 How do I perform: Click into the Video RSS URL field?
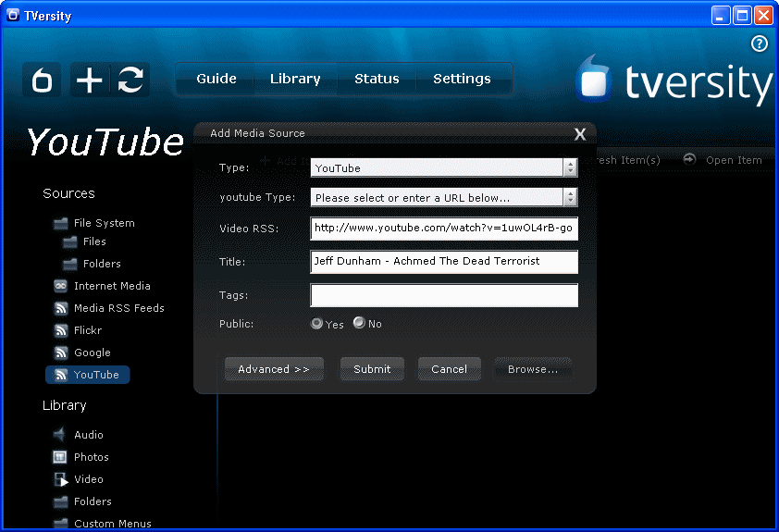[x=444, y=229]
